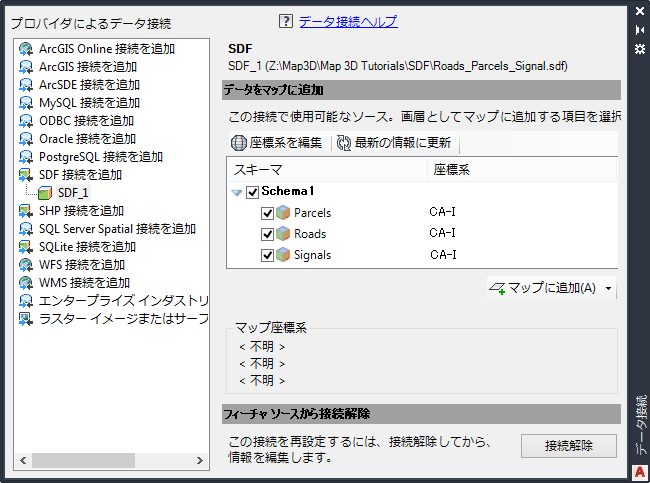This screenshot has height=483, width=650.
Task: Open the マップに追加 dropdown arrow
Action: pos(608,288)
